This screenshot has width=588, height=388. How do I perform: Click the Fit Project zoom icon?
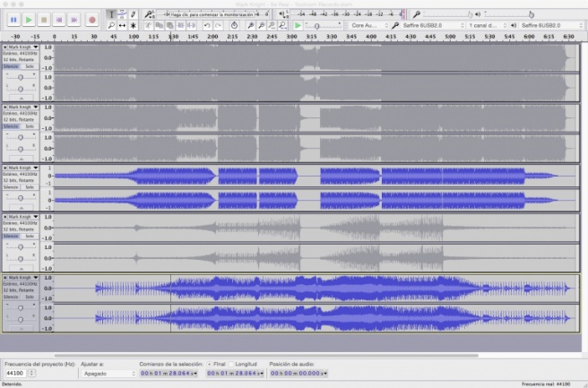(x=282, y=25)
